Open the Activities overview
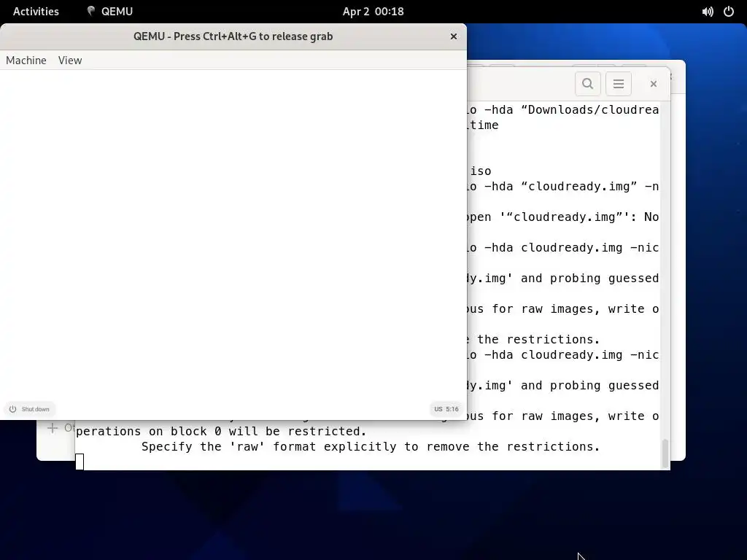Image resolution: width=747 pixels, height=560 pixels. (36, 12)
